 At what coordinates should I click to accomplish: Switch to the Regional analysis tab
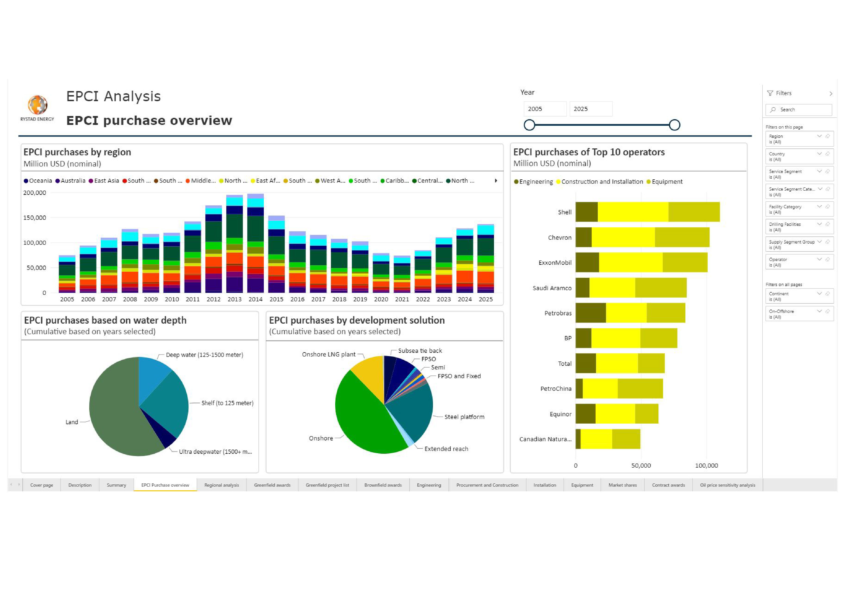pyautogui.click(x=221, y=485)
